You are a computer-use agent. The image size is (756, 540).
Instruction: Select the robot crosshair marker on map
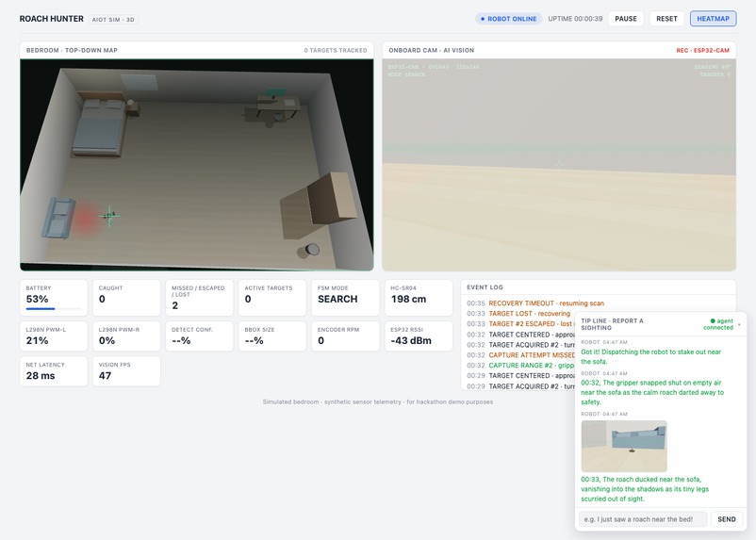click(x=109, y=216)
